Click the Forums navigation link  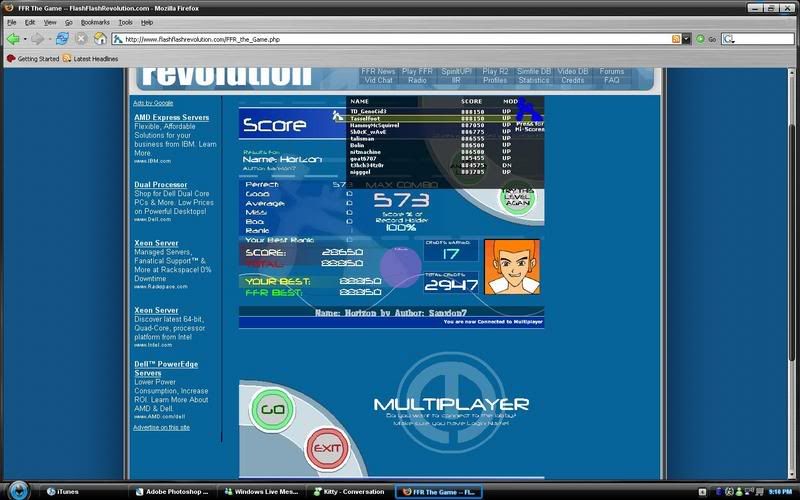tap(612, 72)
